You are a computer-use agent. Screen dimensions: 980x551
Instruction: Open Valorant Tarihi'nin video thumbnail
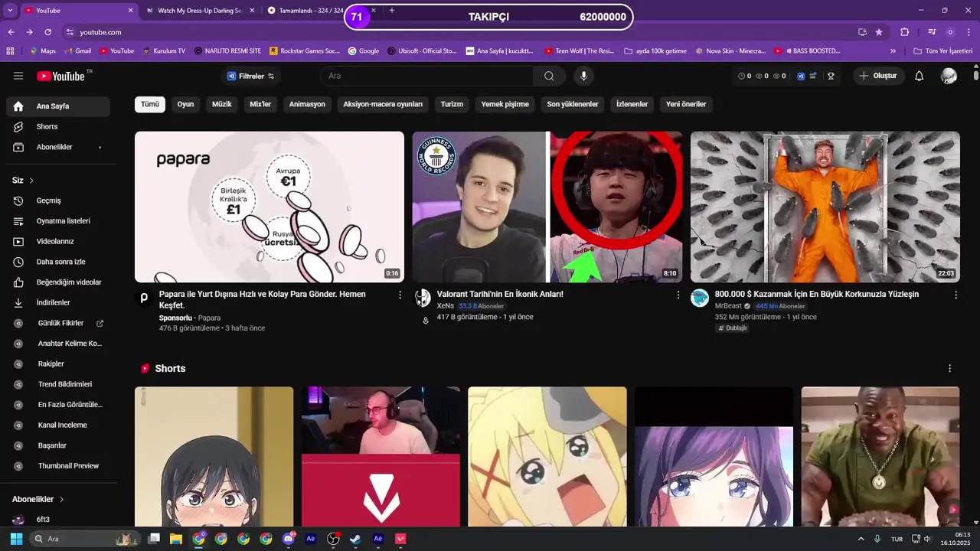click(x=547, y=207)
